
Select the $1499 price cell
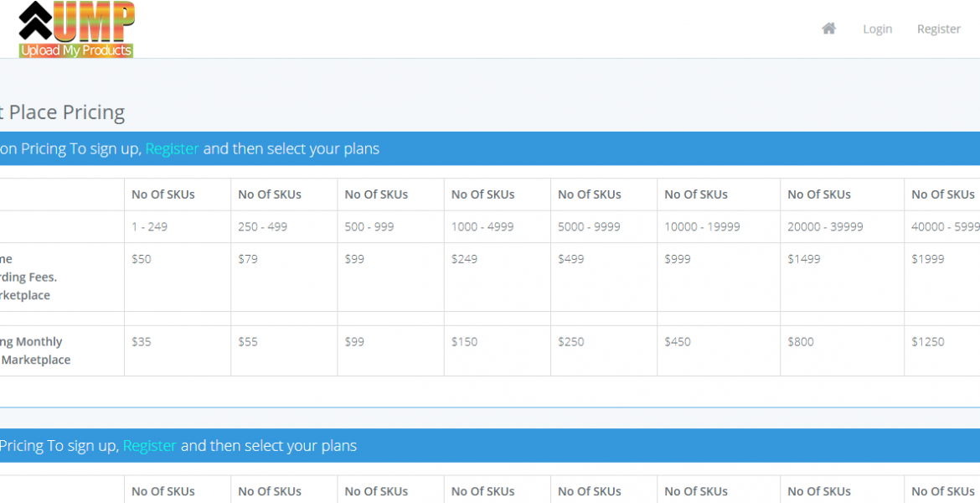point(804,259)
